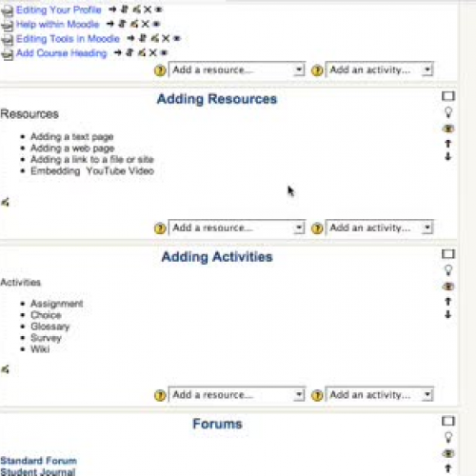Edit the Editing Tools in Moodle resource
Screen dimensions: 476x476
[155, 38]
